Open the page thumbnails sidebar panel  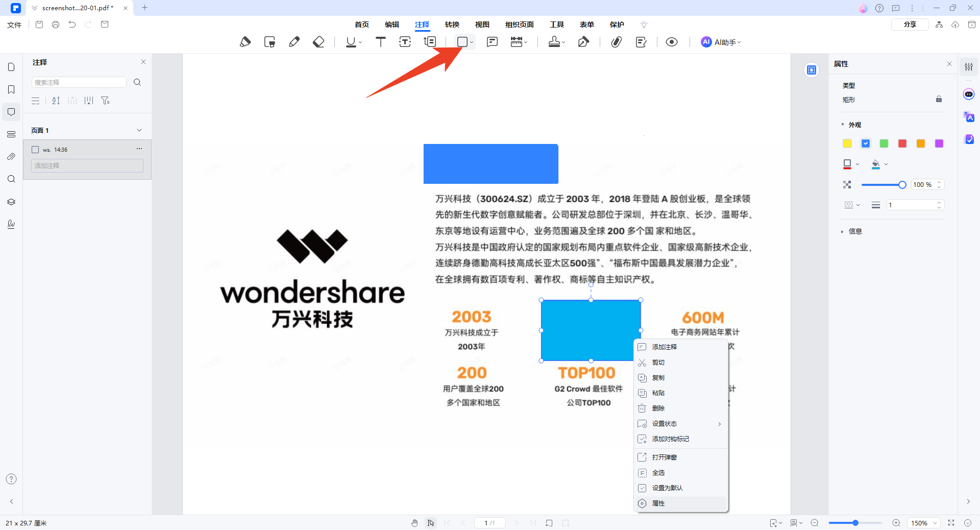11,67
